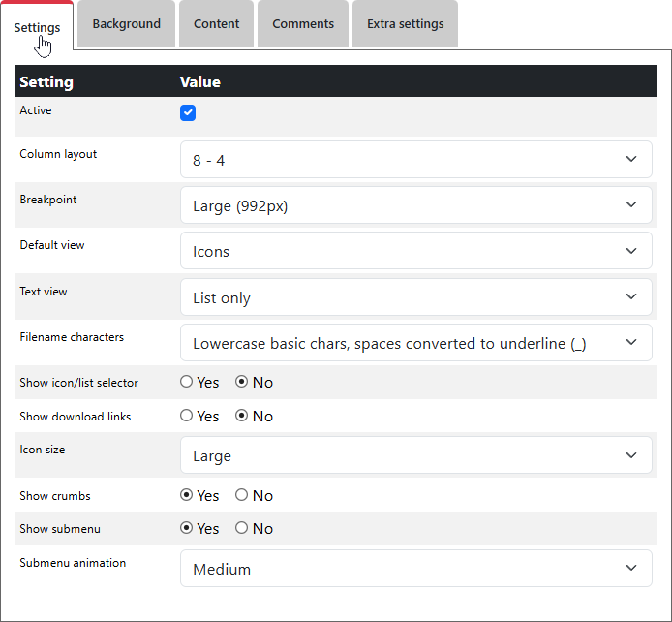Select Yes for Show crumbs

click(187, 495)
